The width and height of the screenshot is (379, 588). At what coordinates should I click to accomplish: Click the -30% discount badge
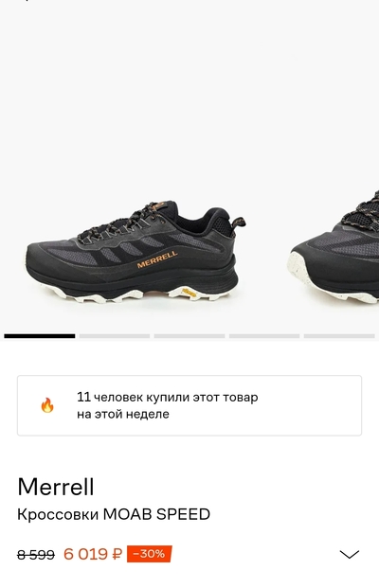click(x=150, y=554)
